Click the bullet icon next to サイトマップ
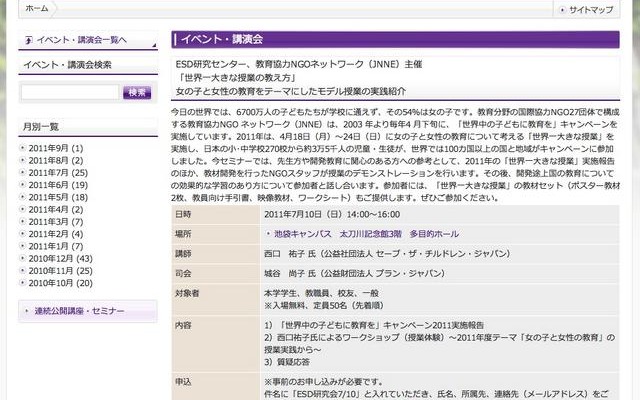Image resolution: width=640 pixels, height=400 pixels. click(x=562, y=10)
